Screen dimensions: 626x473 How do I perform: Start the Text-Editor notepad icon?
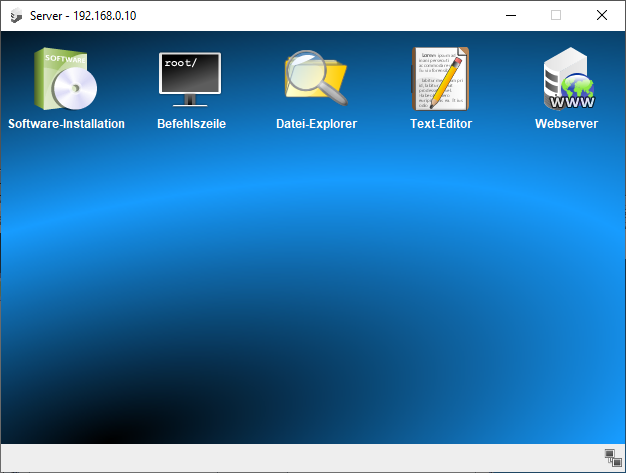440,79
